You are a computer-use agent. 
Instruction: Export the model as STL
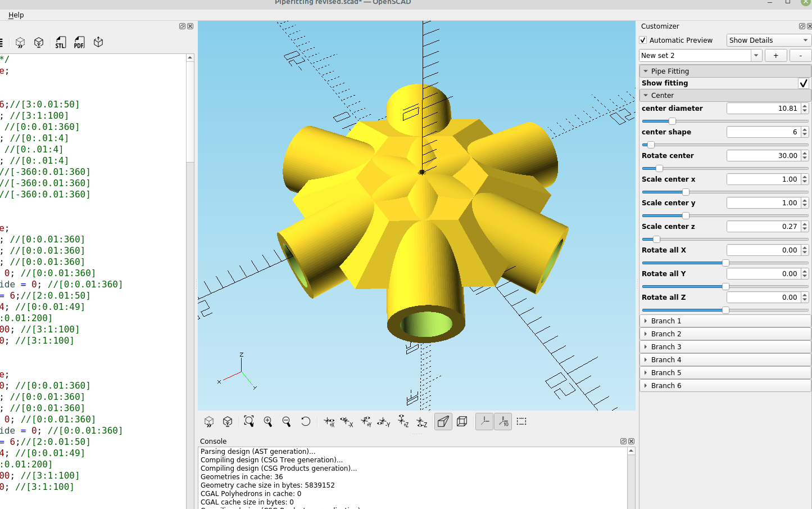pos(60,42)
